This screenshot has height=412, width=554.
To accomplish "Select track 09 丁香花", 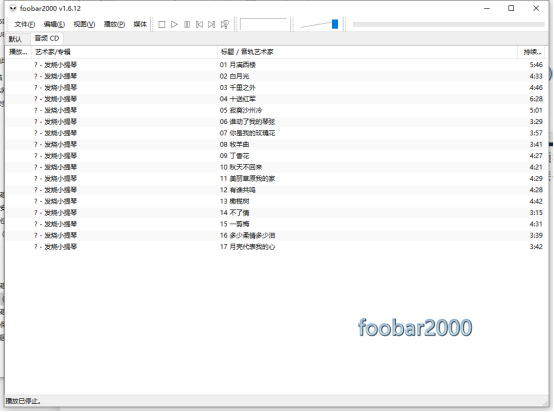I will pyautogui.click(x=275, y=156).
